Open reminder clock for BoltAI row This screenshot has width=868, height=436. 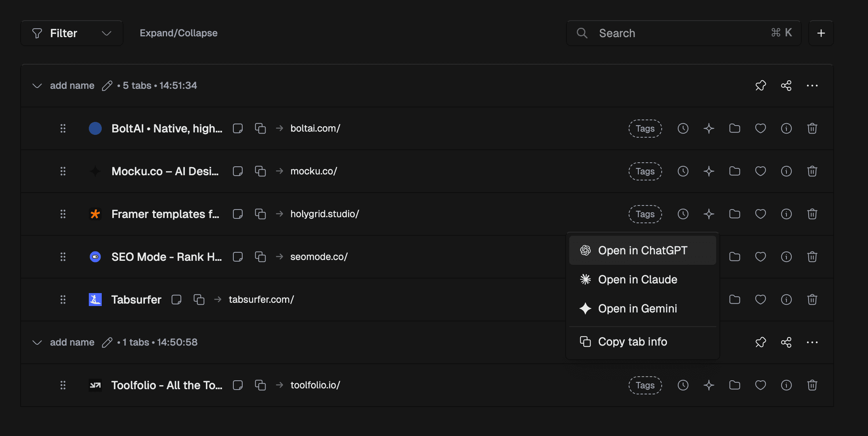[683, 128]
